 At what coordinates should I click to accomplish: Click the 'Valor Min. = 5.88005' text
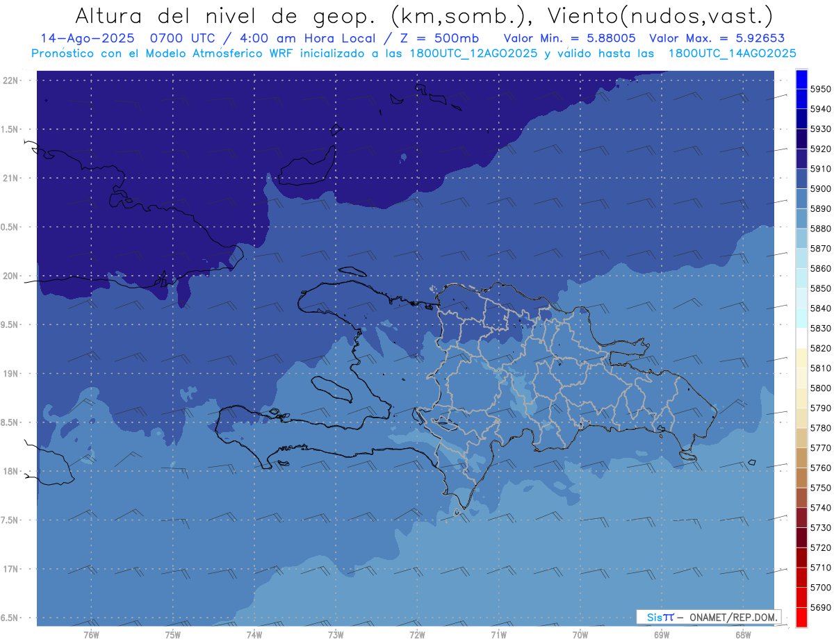(x=569, y=38)
